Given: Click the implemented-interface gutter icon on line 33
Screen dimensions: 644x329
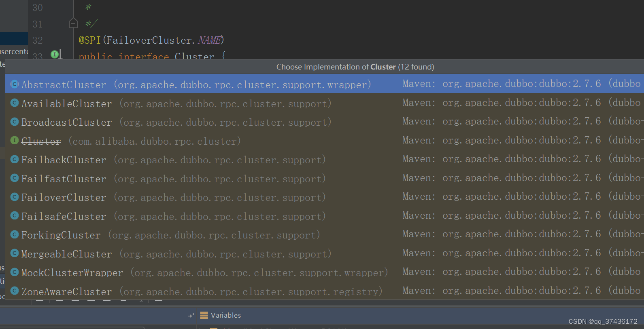Looking at the screenshot, I should tap(56, 54).
